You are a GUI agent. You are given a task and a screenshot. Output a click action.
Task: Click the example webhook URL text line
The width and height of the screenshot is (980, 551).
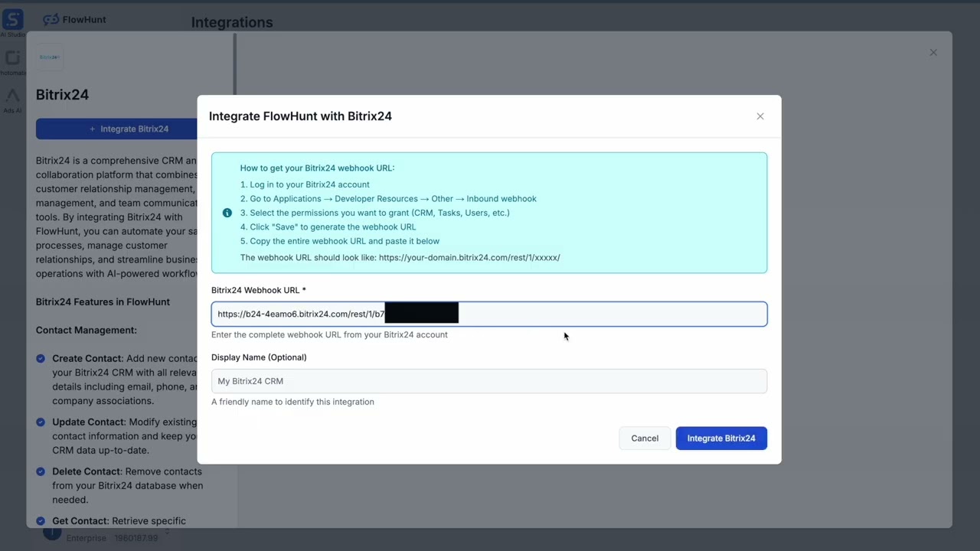tap(400, 257)
